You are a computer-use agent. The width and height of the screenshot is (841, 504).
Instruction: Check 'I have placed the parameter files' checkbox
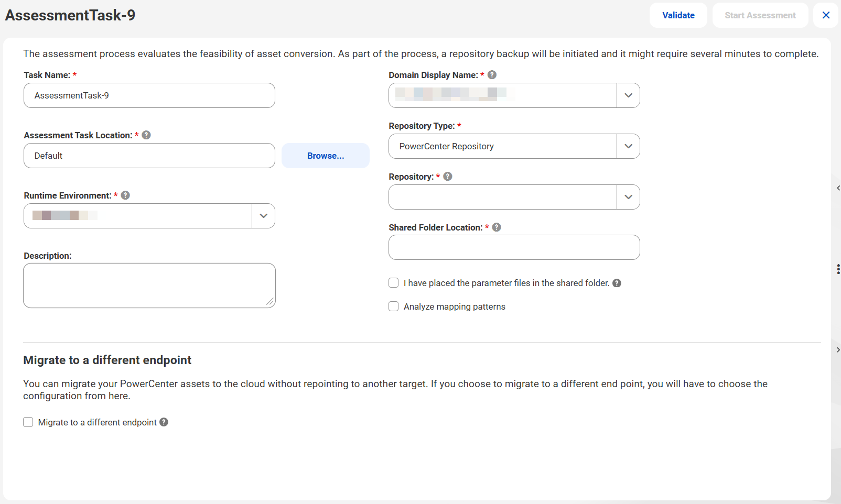pyautogui.click(x=394, y=283)
